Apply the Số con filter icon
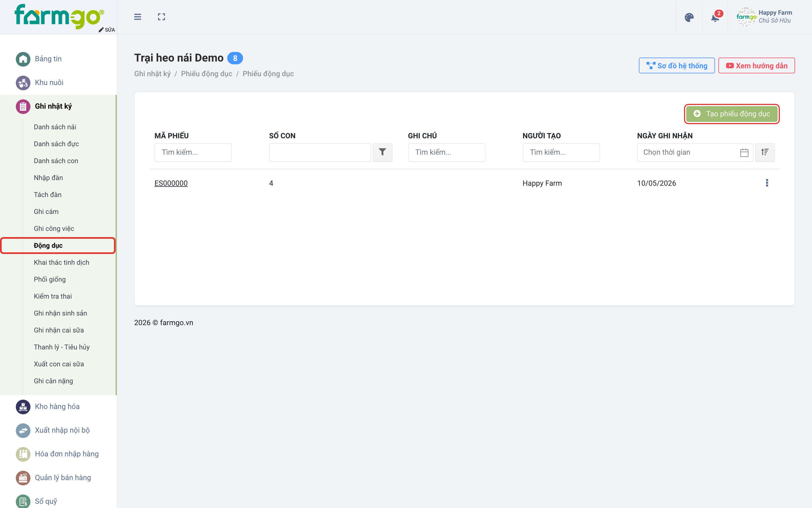 tap(382, 152)
